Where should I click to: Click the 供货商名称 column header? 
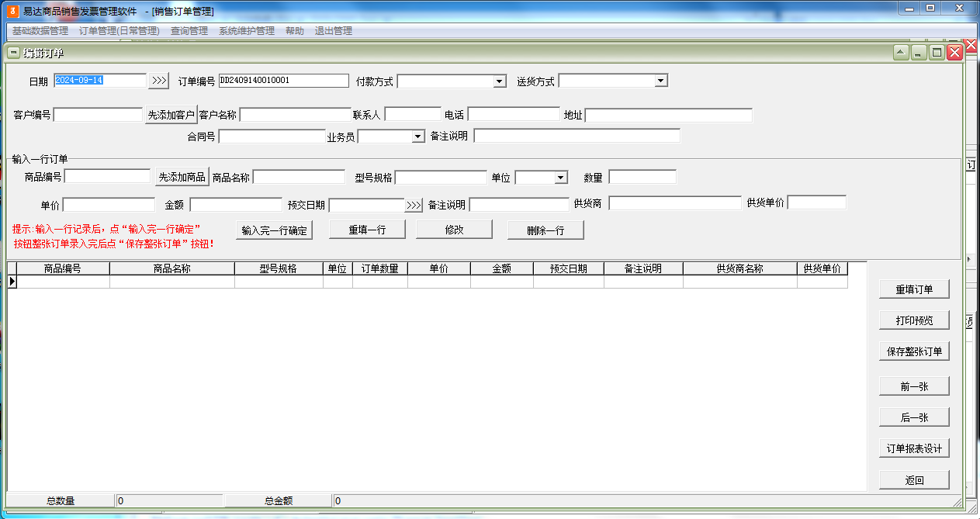740,268
